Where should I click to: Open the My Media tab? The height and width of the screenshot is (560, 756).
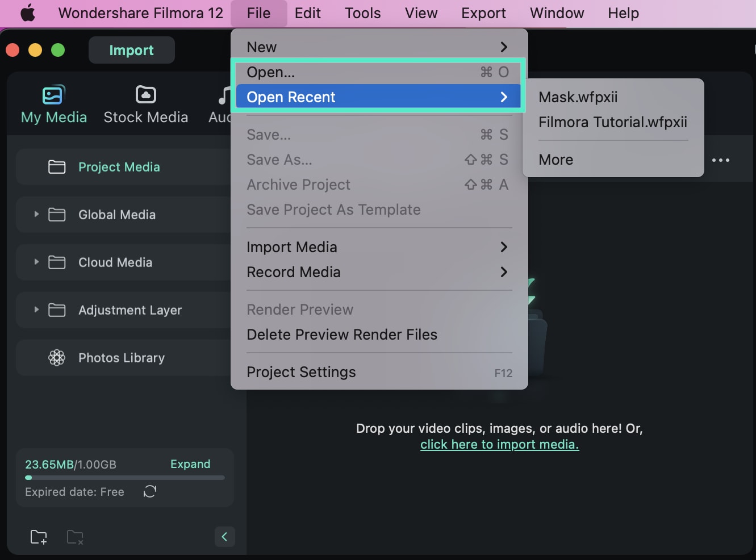[54, 105]
